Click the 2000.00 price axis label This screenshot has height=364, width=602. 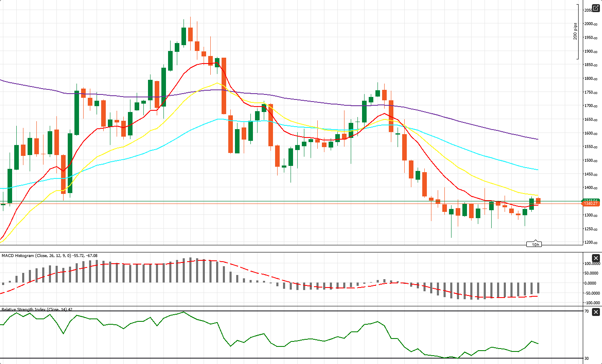591,24
